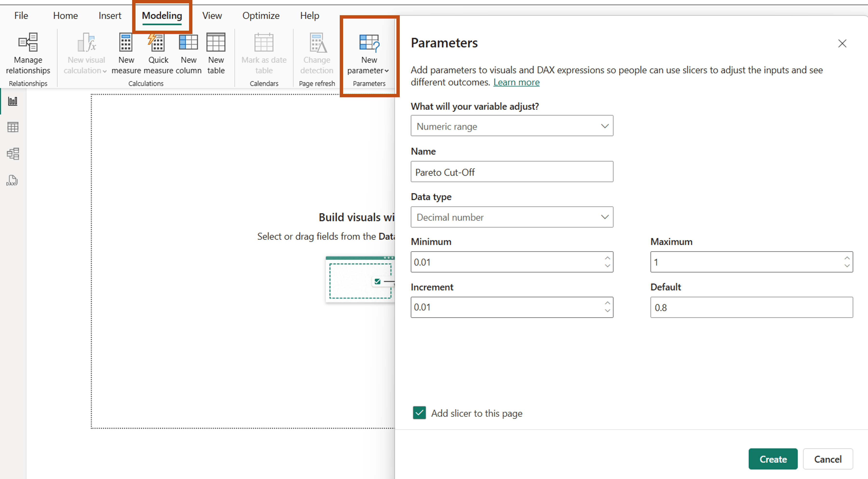Switch to the Insert tab
Screen dimensions: 868x479
(110, 15)
